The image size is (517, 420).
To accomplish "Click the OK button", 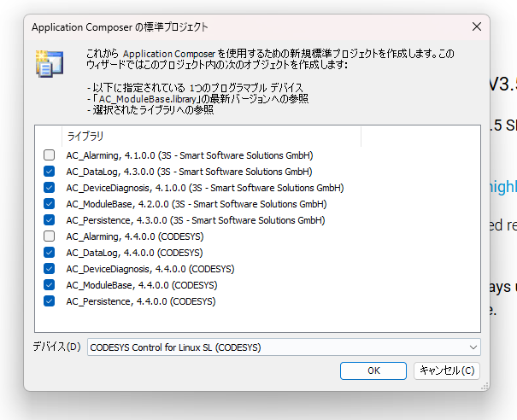I will [x=373, y=371].
